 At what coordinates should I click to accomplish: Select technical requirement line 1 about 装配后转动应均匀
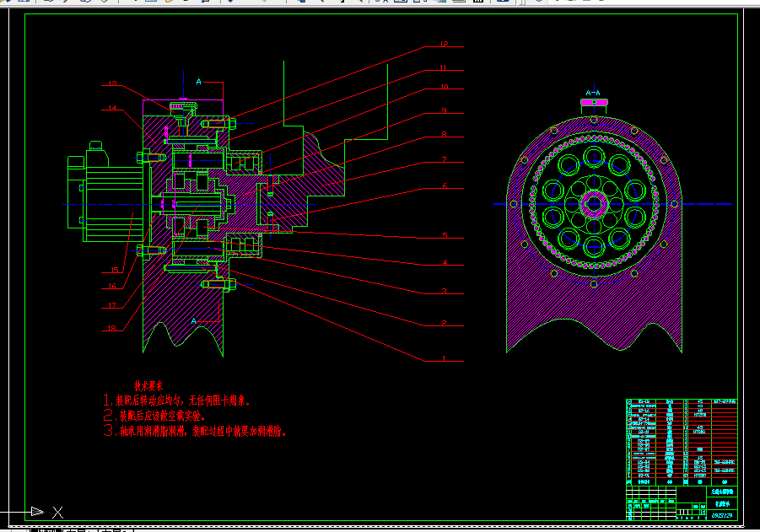[x=177, y=400]
